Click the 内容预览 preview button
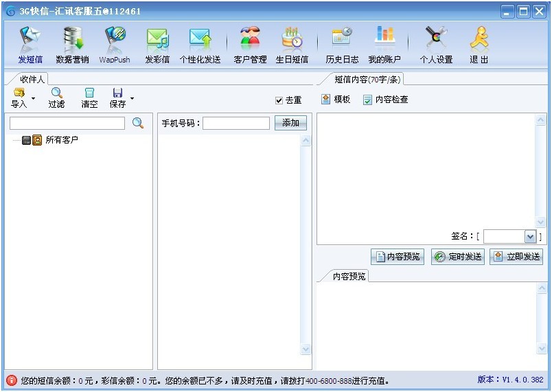552x392 pixels. pyautogui.click(x=397, y=257)
